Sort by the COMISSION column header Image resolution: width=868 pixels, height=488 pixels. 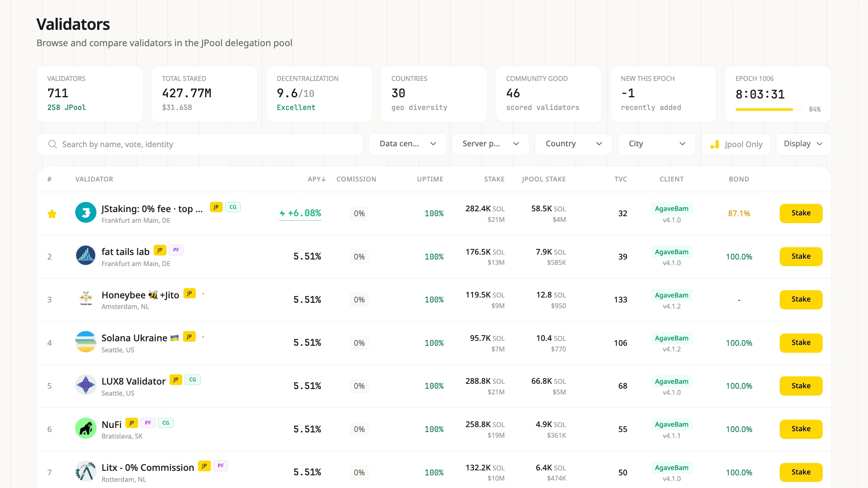click(356, 179)
